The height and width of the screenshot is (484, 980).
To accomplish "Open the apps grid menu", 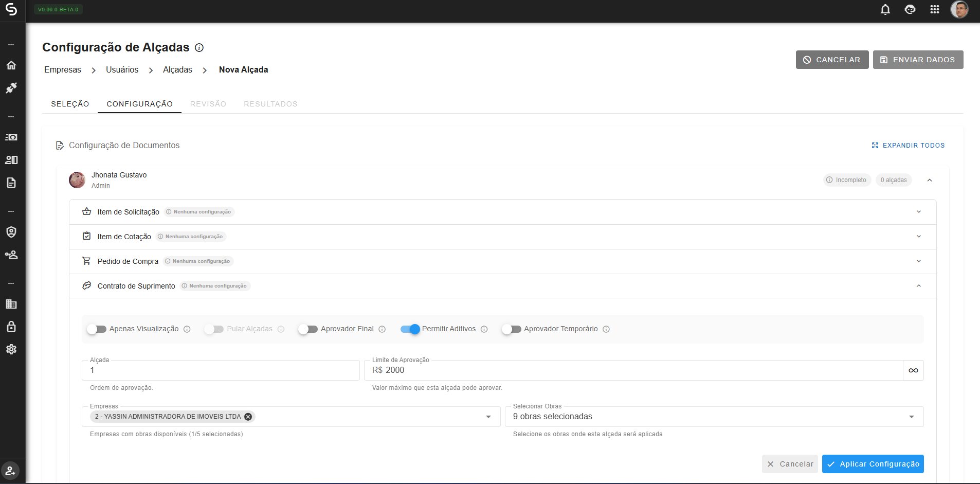I will tap(935, 9).
